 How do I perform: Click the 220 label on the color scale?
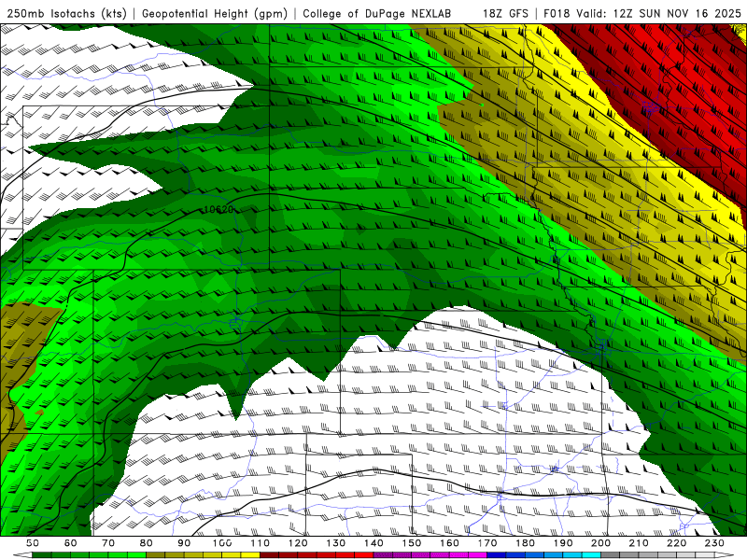(676, 543)
